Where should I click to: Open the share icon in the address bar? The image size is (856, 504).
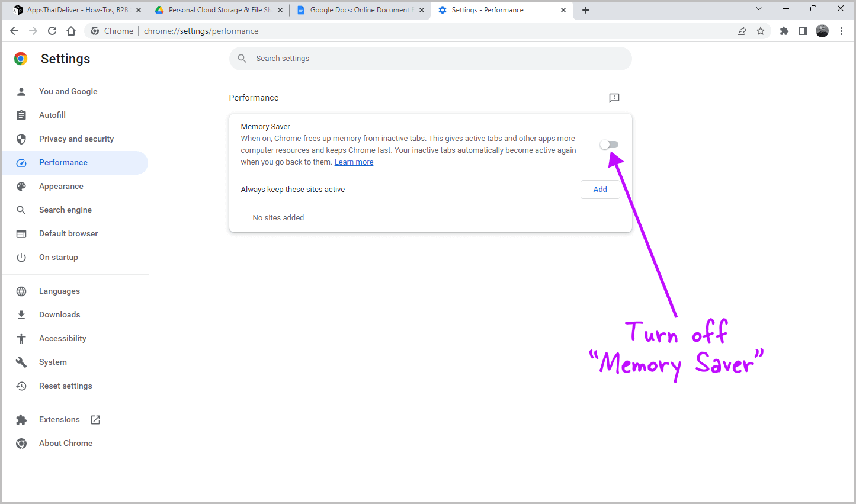[x=742, y=30]
